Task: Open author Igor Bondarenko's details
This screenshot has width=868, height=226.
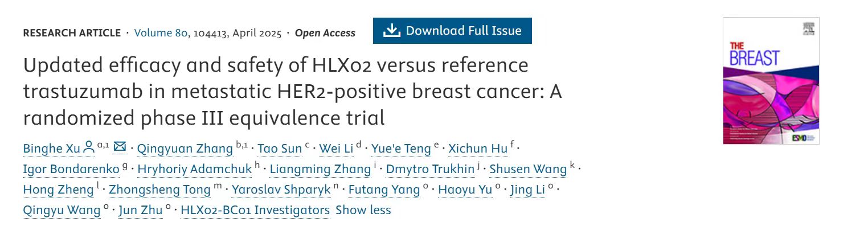Action: click(71, 169)
